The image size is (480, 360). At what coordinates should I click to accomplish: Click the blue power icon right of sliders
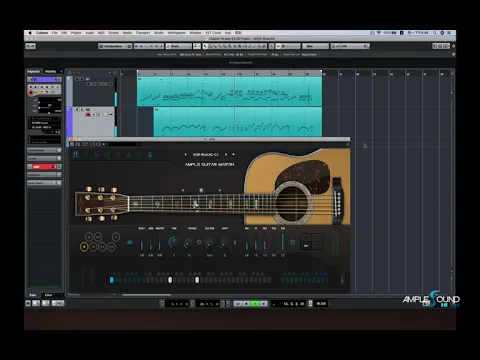point(292,242)
